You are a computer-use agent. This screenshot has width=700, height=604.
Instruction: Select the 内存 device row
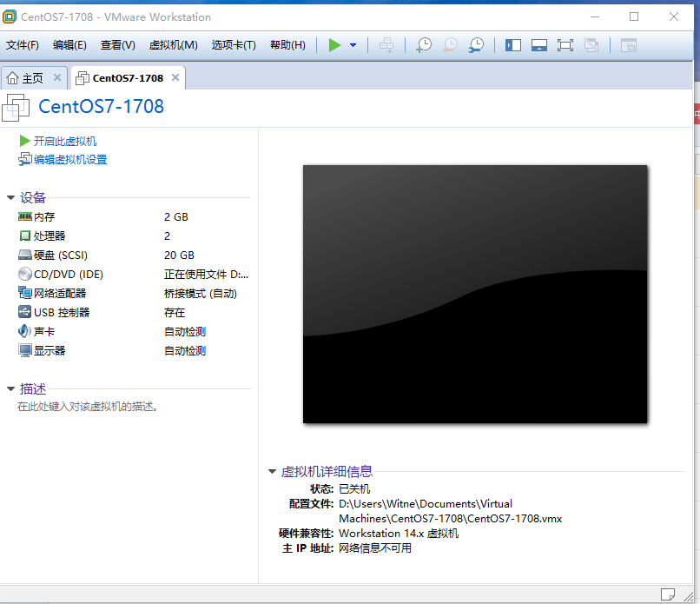[x=133, y=217]
